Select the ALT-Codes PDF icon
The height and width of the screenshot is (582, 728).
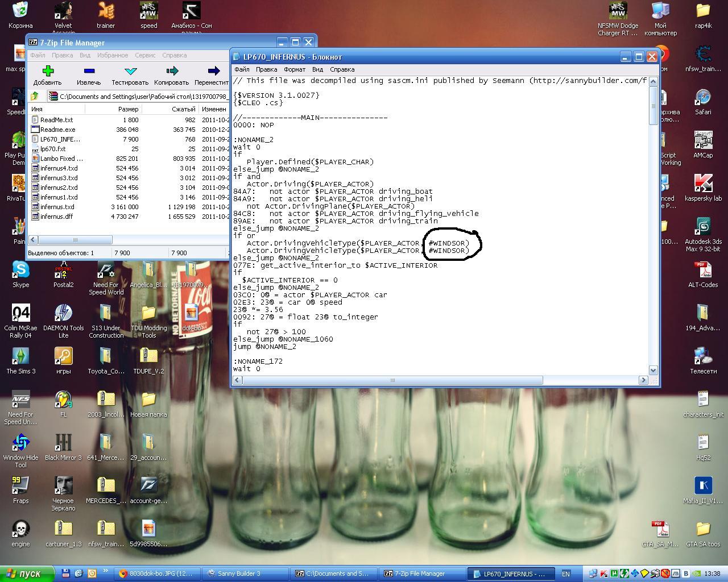(703, 275)
